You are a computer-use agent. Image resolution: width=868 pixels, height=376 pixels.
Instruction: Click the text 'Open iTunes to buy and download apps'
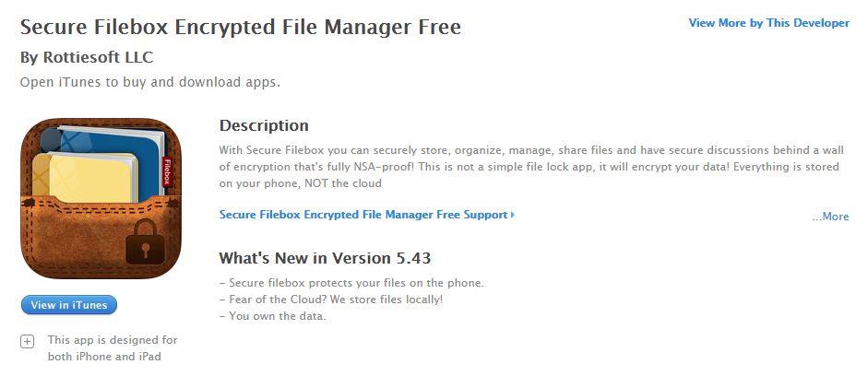pyautogui.click(x=150, y=82)
